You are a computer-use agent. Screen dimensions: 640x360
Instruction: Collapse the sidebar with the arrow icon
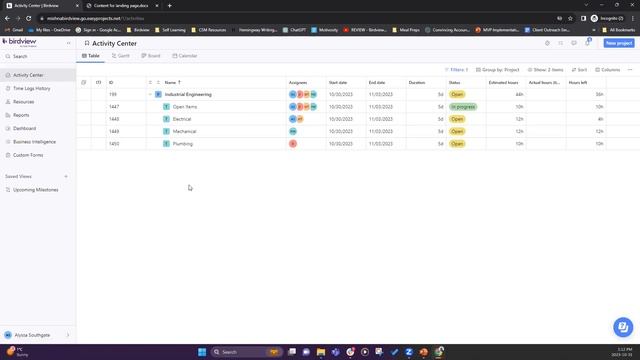(69, 43)
